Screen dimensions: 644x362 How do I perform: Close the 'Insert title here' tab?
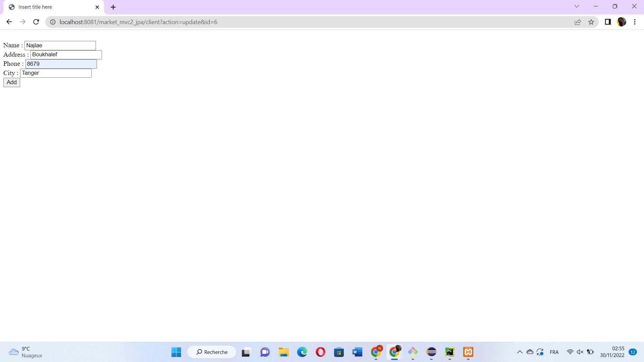[x=97, y=7]
